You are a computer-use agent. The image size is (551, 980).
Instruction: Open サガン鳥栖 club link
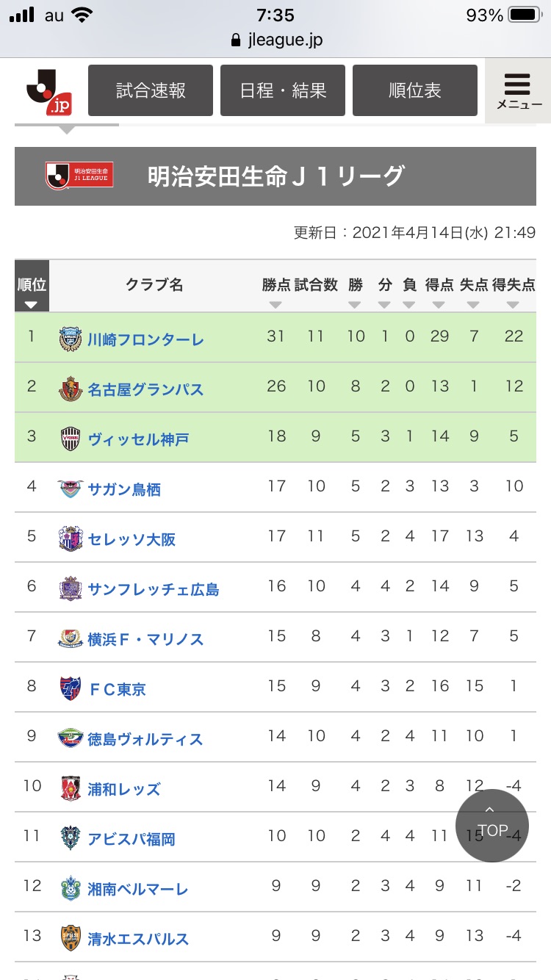[x=124, y=489]
